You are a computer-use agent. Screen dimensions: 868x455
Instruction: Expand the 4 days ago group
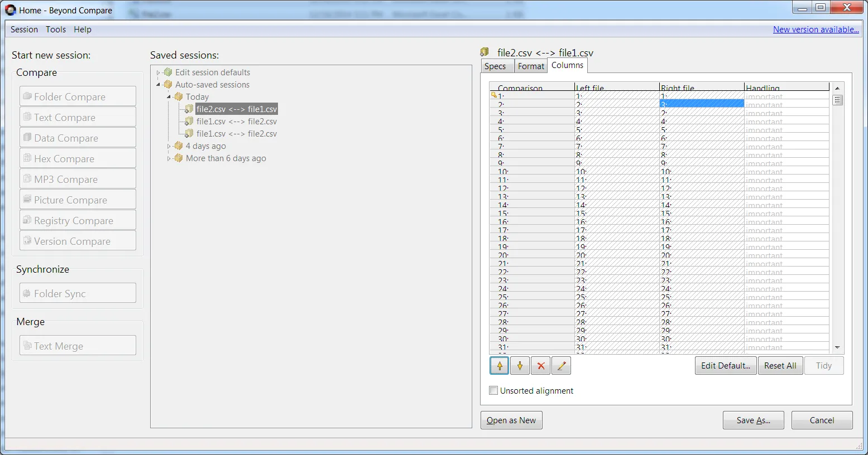(x=169, y=146)
